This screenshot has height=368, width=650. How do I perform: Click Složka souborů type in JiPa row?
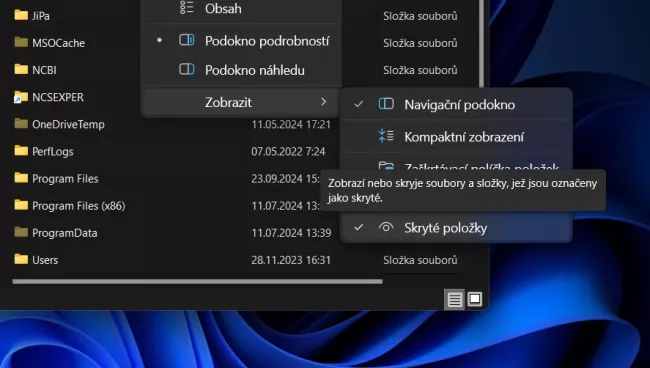tap(420, 16)
